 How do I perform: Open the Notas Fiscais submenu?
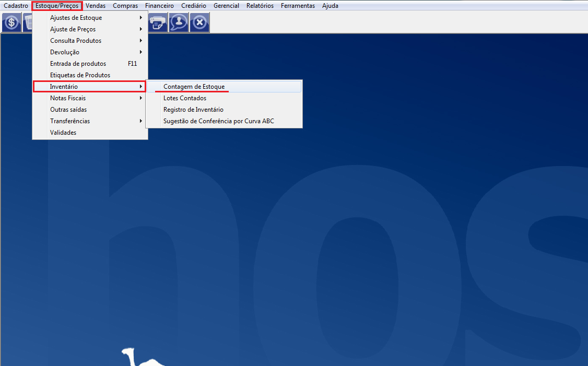click(x=68, y=98)
